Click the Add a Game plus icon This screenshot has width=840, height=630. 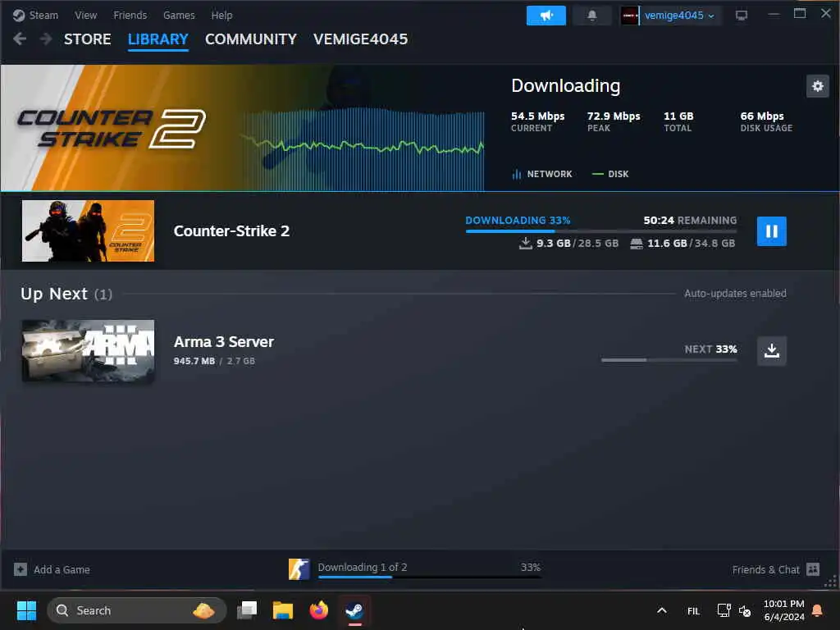pyautogui.click(x=21, y=569)
